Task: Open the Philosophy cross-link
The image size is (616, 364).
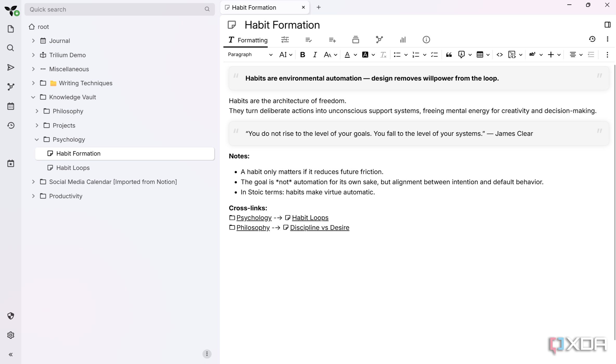Action: pyautogui.click(x=253, y=227)
